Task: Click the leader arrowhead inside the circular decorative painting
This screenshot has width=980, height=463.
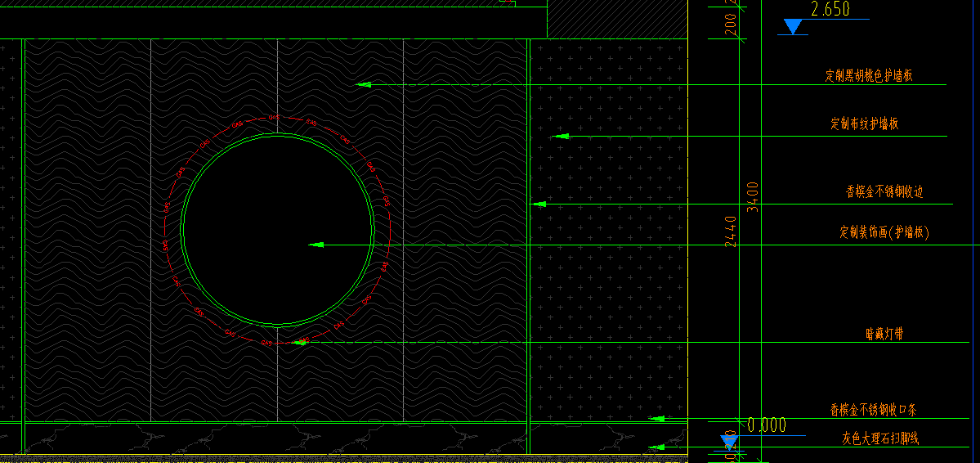Action: point(316,245)
